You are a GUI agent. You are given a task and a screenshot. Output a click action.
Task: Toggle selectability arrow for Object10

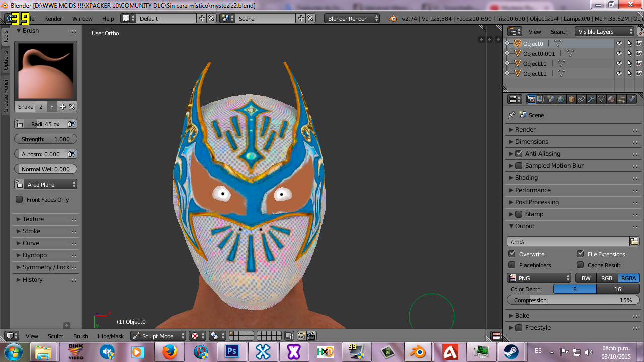tap(629, 63)
